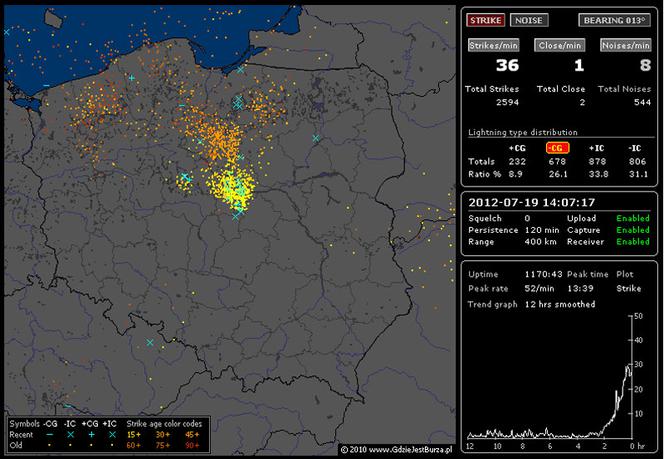Click the Range value 400 km
Screen dimensions: 664x459
pos(540,242)
